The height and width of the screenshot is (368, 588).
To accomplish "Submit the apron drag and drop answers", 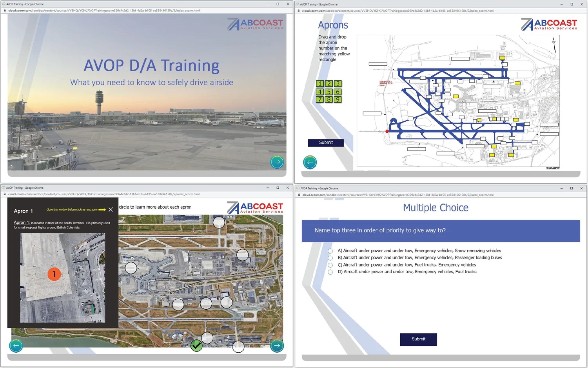I will [x=325, y=143].
